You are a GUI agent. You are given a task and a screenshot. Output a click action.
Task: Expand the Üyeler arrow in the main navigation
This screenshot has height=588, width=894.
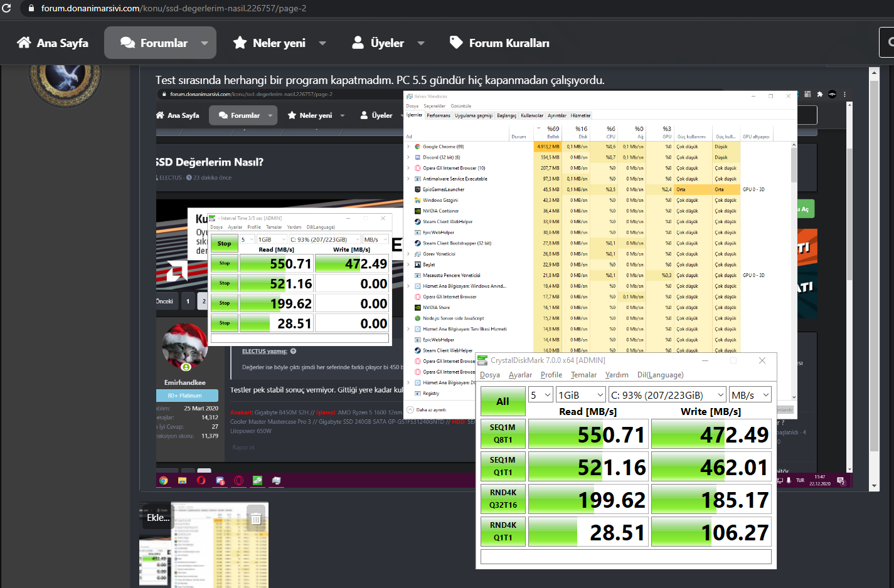pyautogui.click(x=421, y=43)
